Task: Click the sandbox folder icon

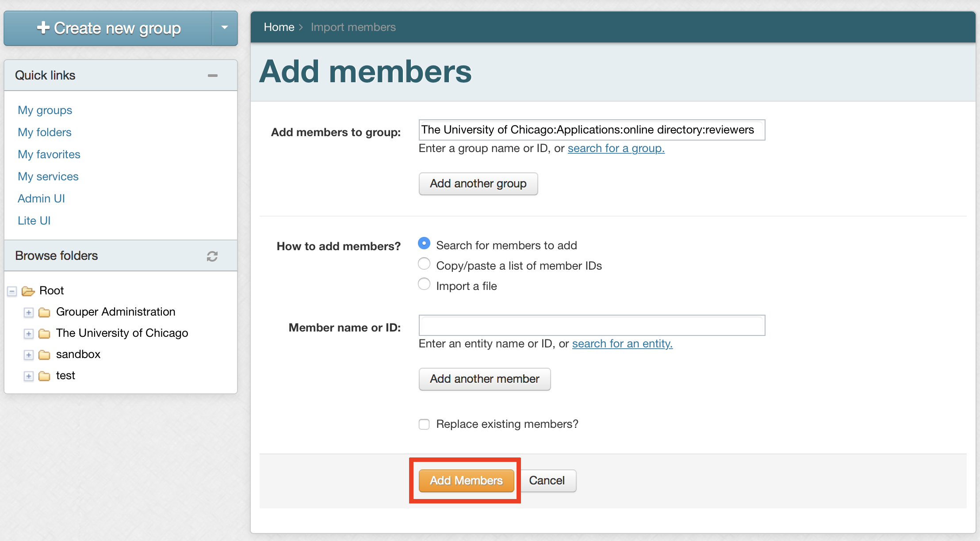Action: pyautogui.click(x=44, y=354)
